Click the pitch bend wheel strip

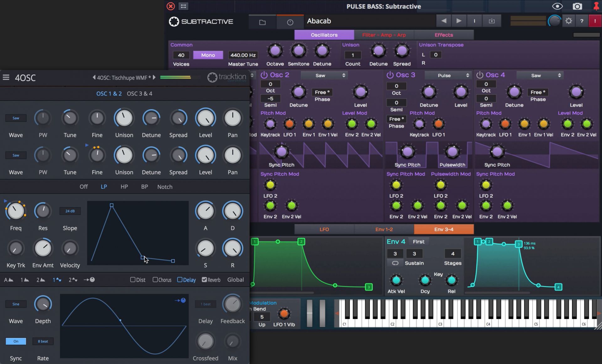tap(309, 313)
